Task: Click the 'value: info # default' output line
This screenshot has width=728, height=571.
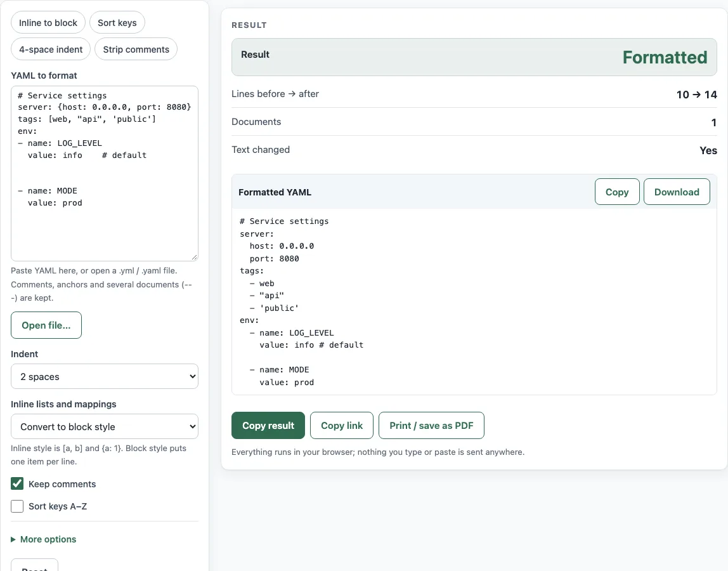Action: coord(311,345)
